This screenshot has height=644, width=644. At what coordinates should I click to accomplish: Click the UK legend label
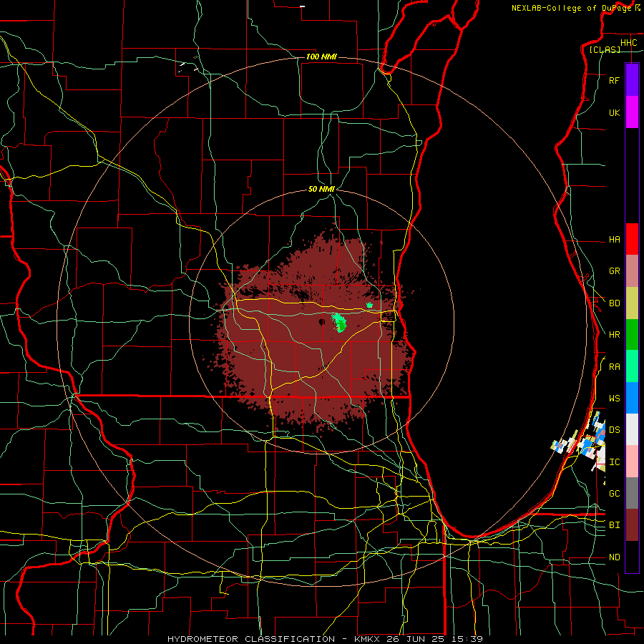(615, 112)
